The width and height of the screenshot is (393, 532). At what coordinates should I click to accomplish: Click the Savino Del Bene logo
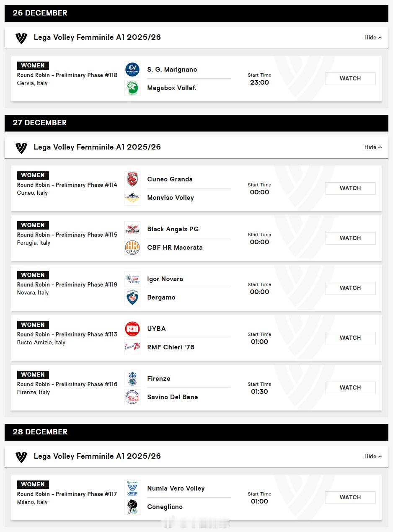pyautogui.click(x=132, y=397)
